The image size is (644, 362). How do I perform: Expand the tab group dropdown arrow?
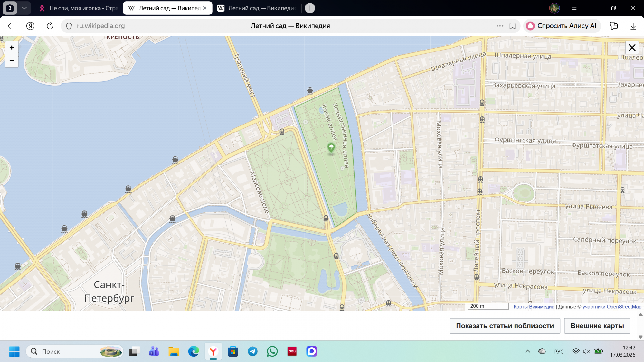point(24,8)
